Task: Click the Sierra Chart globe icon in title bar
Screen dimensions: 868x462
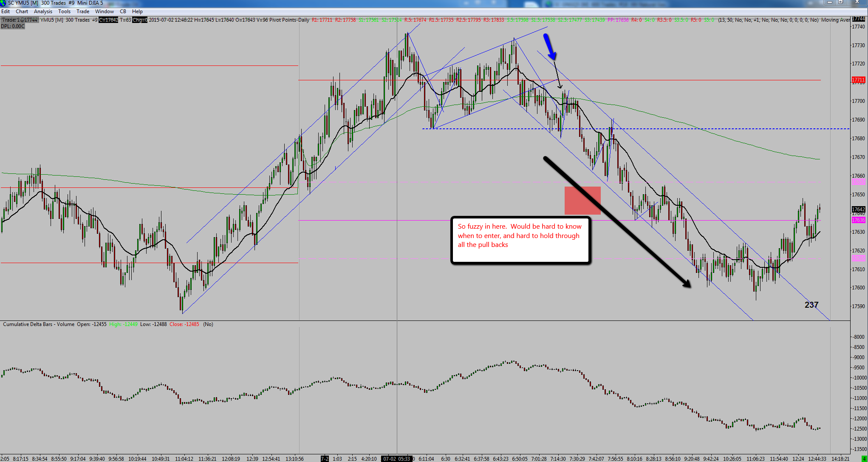Action: pyautogui.click(x=3, y=3)
